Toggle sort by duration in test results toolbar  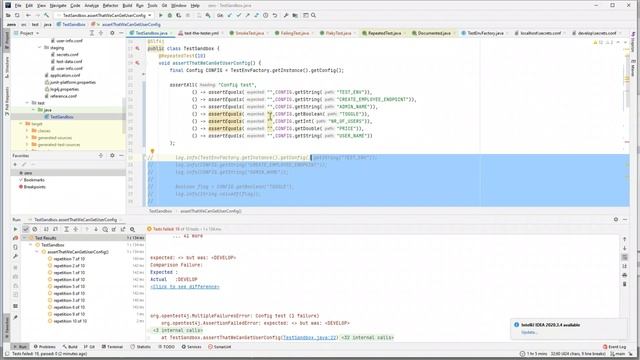tap(56, 229)
